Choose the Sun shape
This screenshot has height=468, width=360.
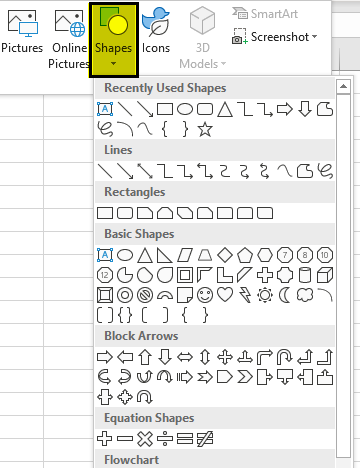pos(265,295)
